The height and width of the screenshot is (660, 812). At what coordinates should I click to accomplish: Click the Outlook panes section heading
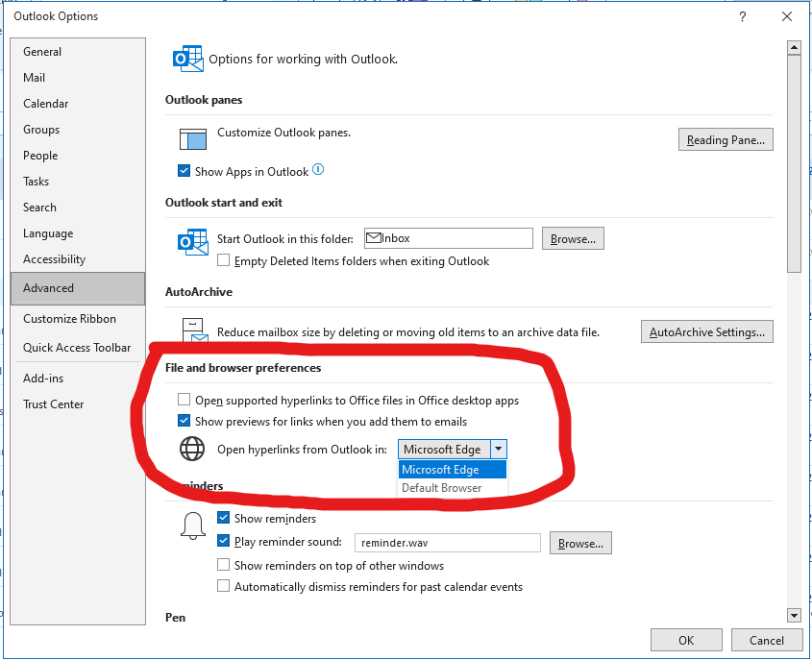(x=204, y=100)
